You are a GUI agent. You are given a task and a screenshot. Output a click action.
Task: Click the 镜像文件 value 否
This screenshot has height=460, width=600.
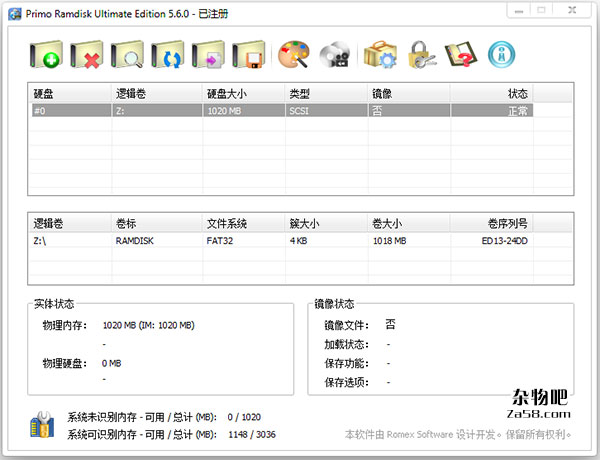[390, 325]
